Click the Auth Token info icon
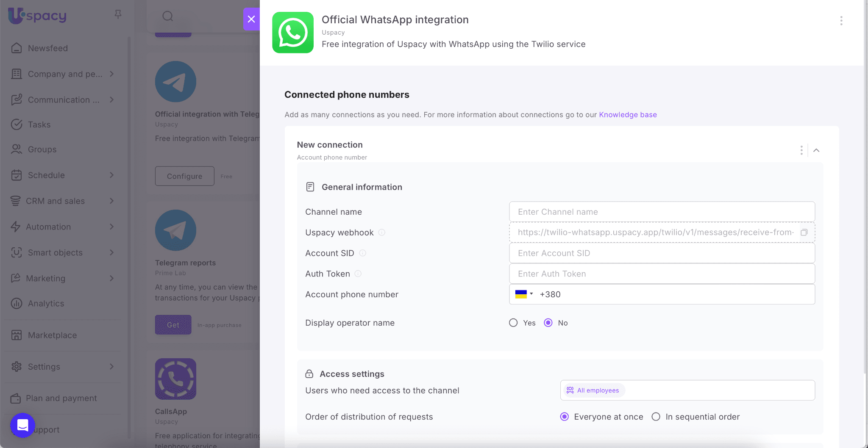 (358, 274)
